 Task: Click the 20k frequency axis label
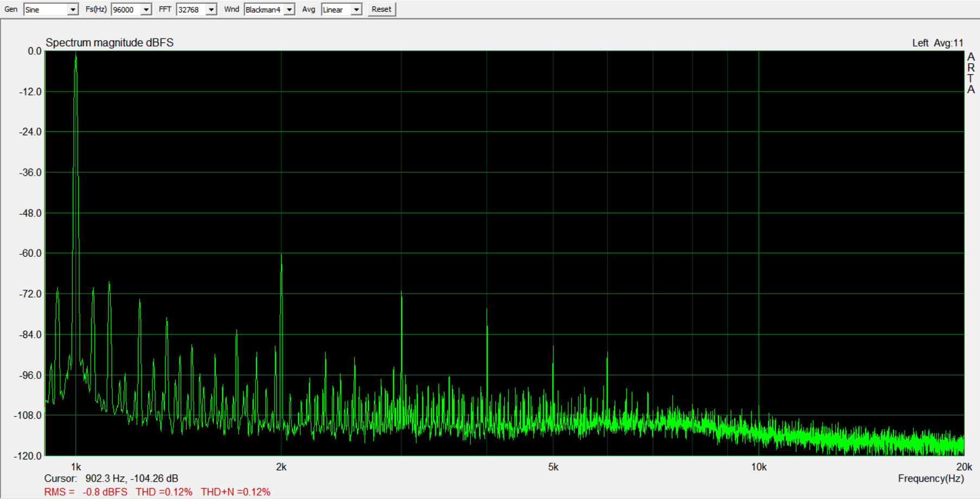(x=964, y=467)
